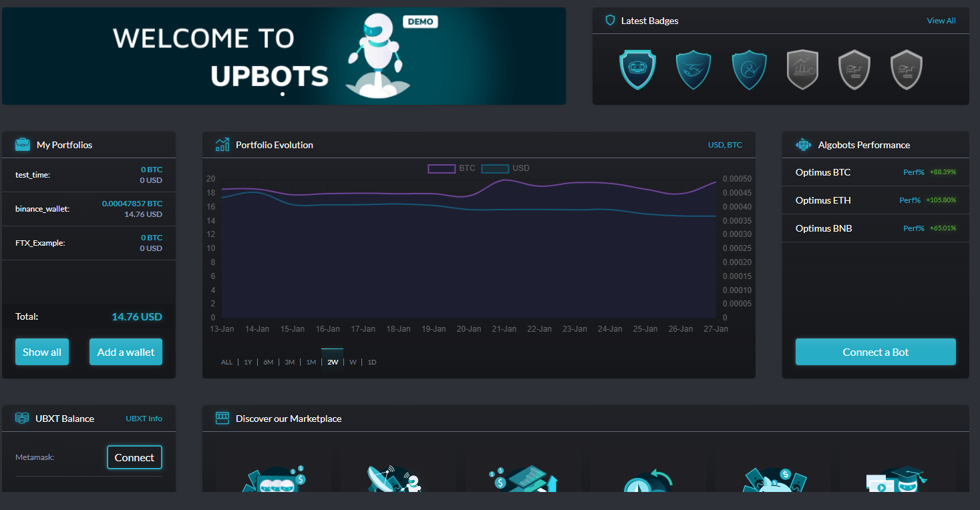The image size is (980, 510).
Task: Click the briefcase icon next to My Portfolios
Action: pos(23,144)
